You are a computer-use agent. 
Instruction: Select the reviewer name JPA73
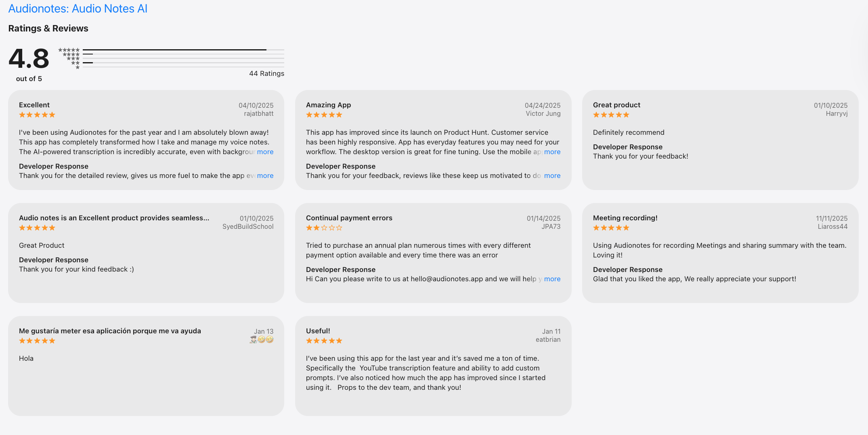(551, 226)
